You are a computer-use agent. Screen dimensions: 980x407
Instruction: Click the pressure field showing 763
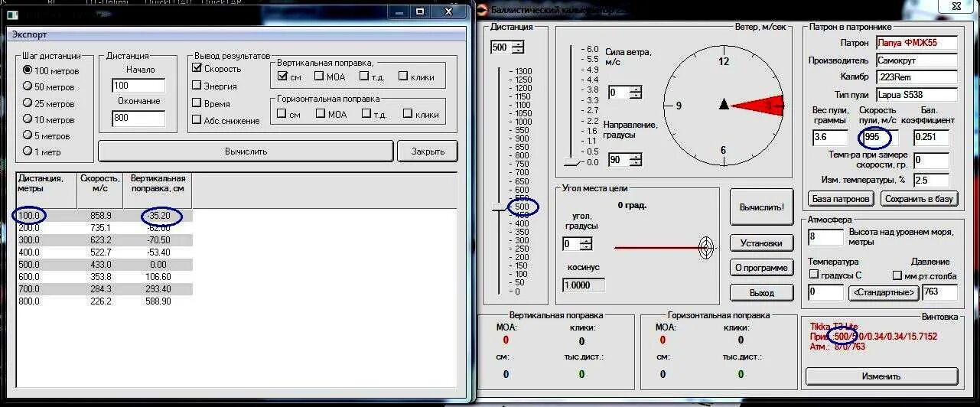point(940,292)
